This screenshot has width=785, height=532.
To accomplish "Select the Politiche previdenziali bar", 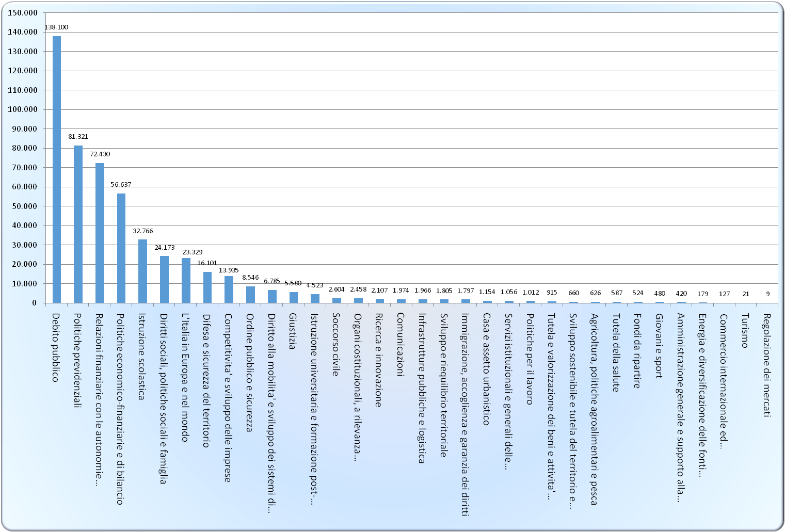I will coord(78,224).
